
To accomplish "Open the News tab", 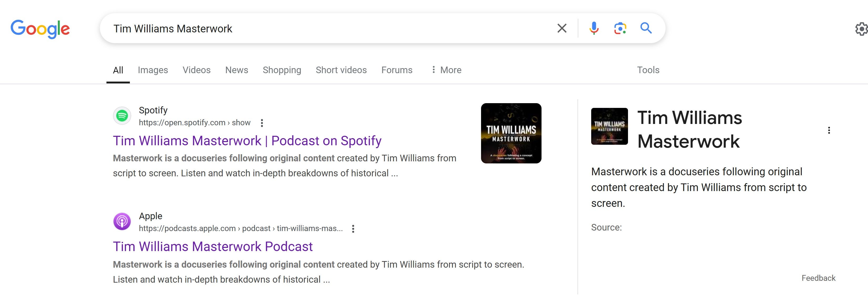I will (237, 70).
